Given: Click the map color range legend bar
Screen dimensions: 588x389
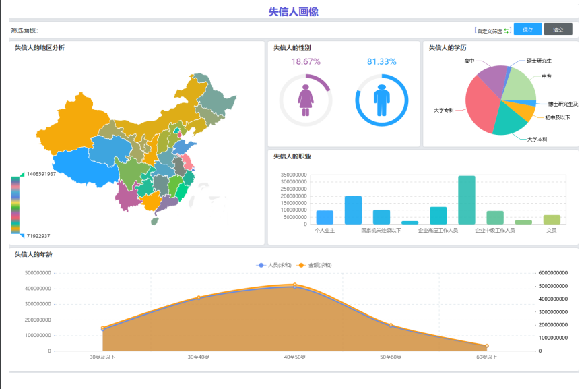Looking at the screenshot, I should pos(15,205).
